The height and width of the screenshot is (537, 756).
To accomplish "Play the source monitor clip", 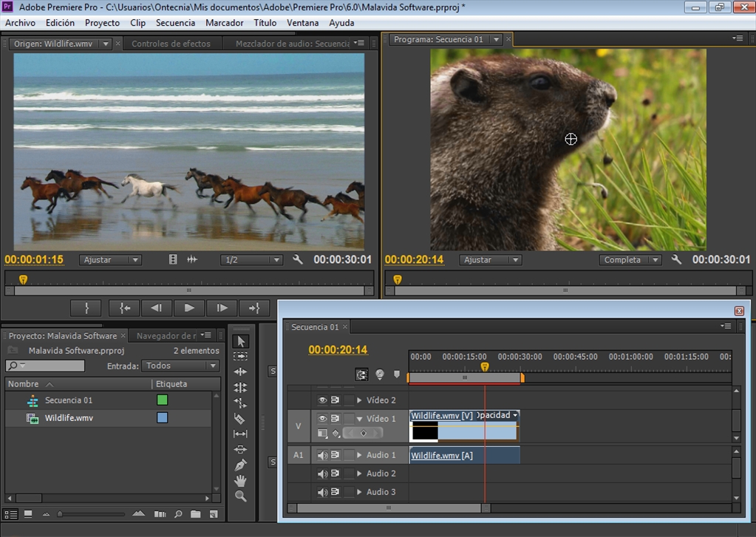I will pos(189,308).
